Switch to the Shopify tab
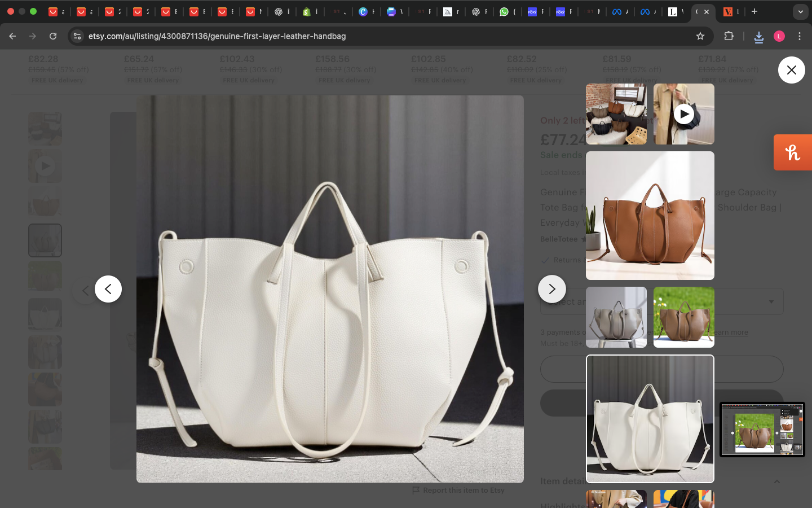 click(309, 11)
